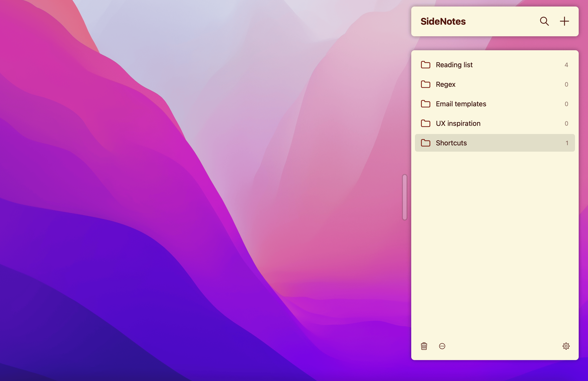Click the Email templates folder icon
588x381 pixels.
(425, 104)
